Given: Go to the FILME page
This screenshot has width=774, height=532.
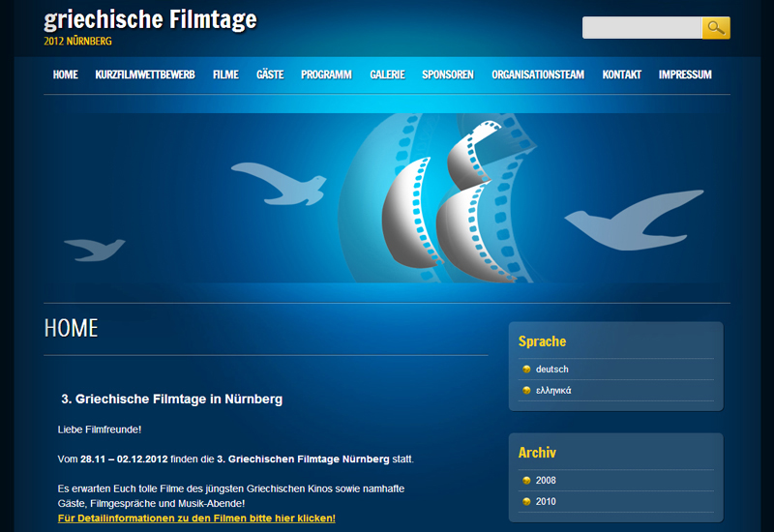Looking at the screenshot, I should click(225, 74).
